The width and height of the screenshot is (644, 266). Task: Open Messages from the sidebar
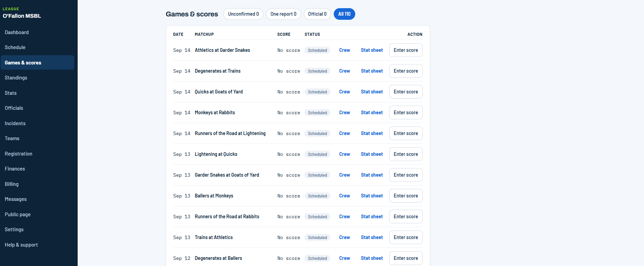37,199
